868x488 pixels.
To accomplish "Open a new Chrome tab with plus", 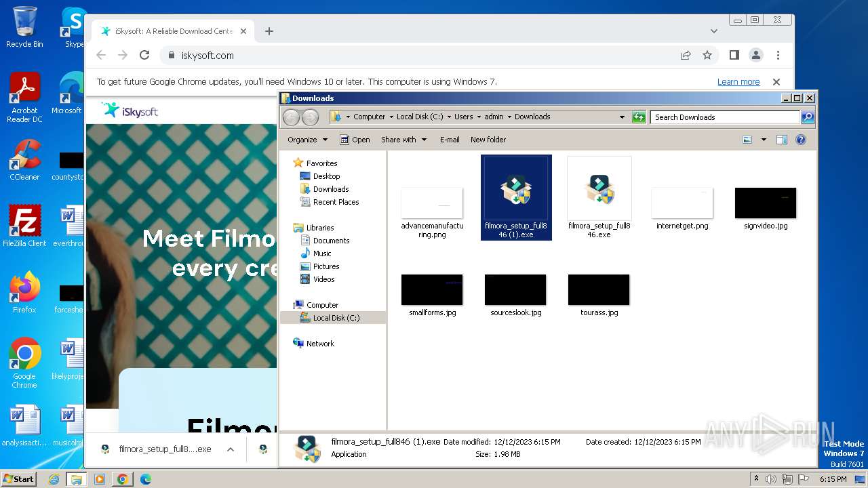I will (x=269, y=31).
